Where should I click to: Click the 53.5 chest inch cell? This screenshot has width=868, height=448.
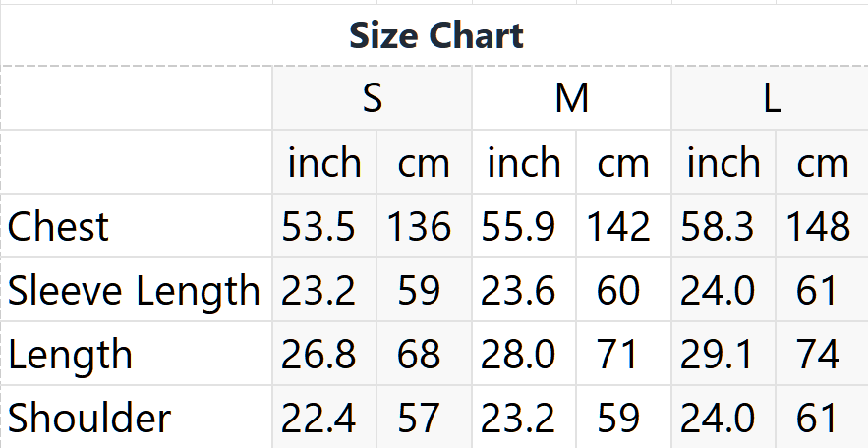[324, 226]
